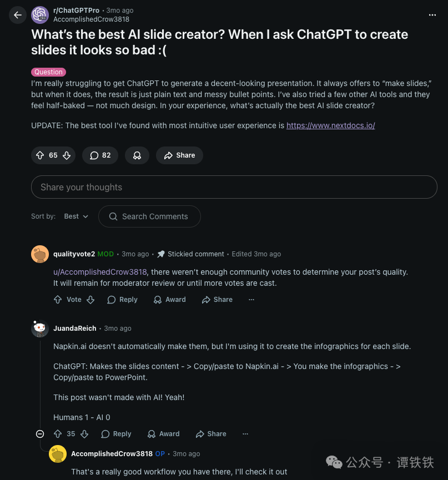Open the overflow menu on qualityvote2's comment

tap(251, 300)
